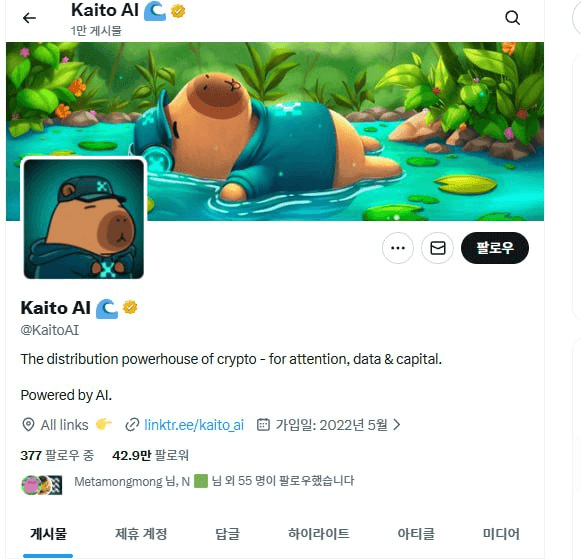Open the linktr.ee/kaito_ai link

pyautogui.click(x=194, y=425)
